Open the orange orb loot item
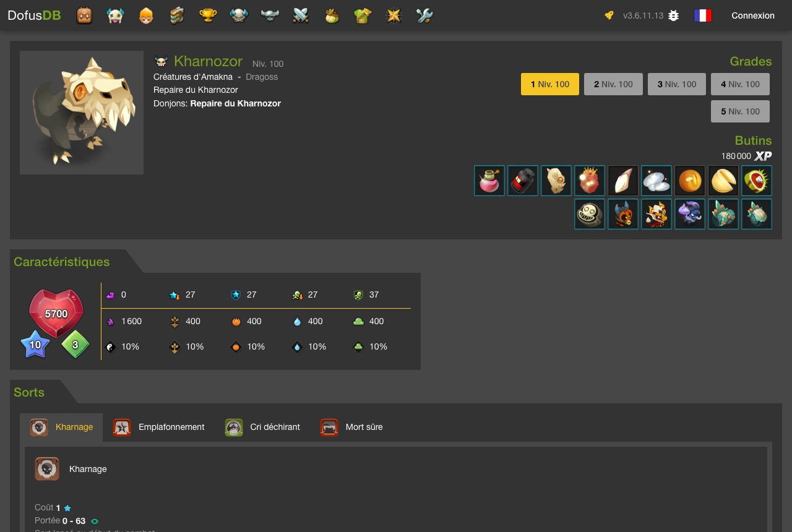This screenshot has height=532, width=792. click(x=690, y=181)
